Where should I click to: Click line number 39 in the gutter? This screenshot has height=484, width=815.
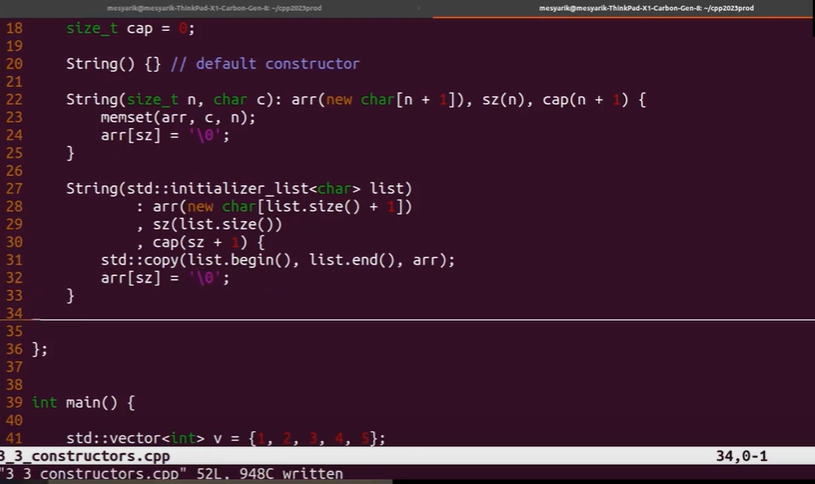click(x=14, y=402)
